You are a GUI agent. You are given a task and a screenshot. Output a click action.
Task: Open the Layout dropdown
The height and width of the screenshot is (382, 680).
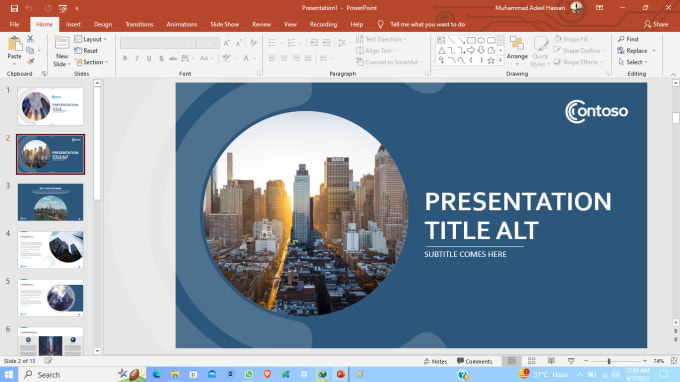coord(90,39)
